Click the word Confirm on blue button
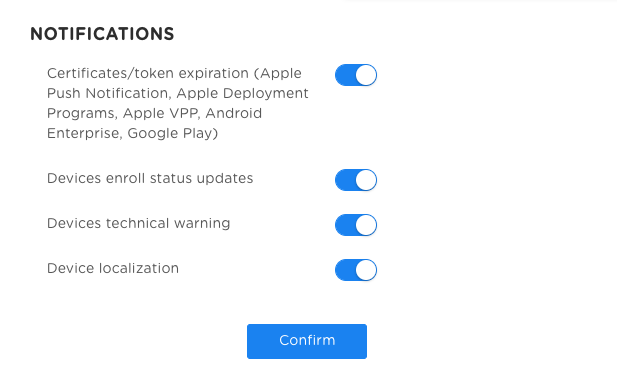This screenshot has width=617, height=377. click(x=307, y=340)
